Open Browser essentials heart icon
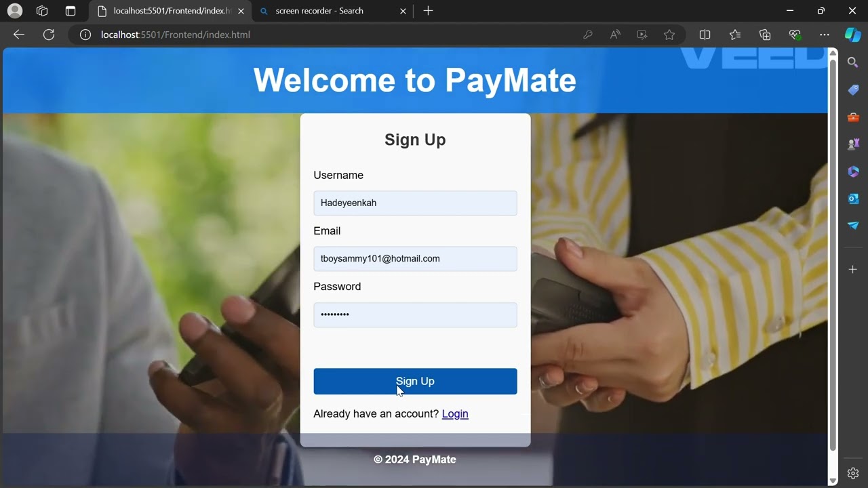868x488 pixels. 795,35
